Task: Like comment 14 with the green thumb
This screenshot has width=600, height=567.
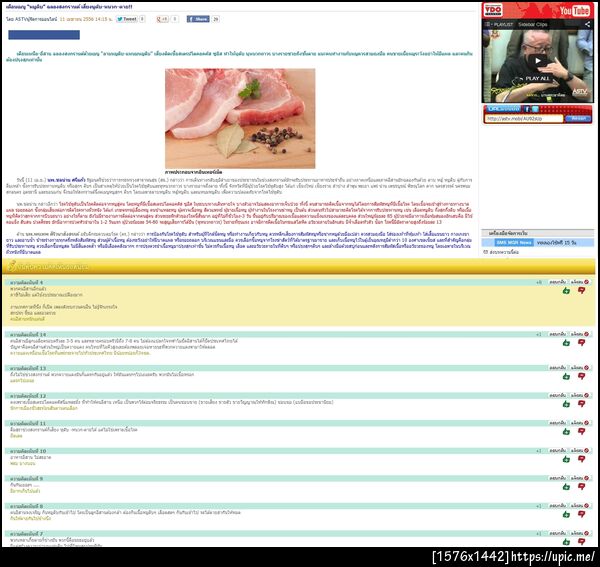Action: [x=566, y=343]
